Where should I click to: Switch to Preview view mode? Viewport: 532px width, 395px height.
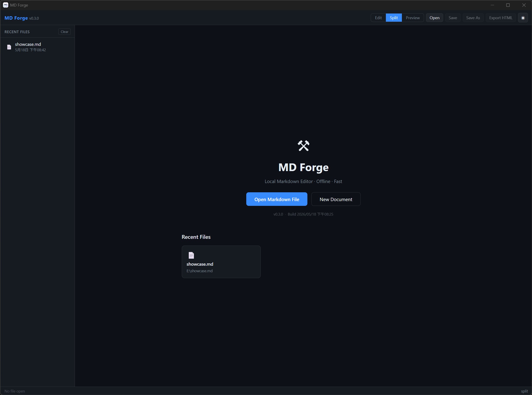pos(412,18)
